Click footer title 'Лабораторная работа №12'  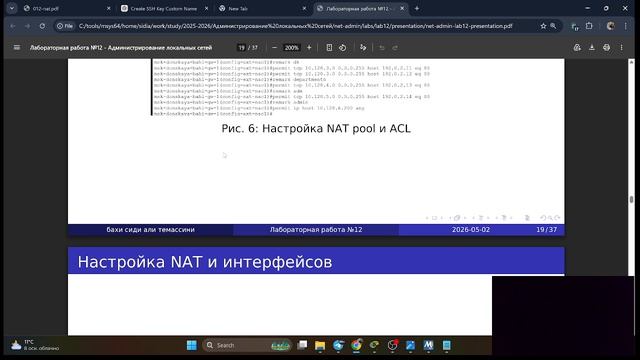316,230
